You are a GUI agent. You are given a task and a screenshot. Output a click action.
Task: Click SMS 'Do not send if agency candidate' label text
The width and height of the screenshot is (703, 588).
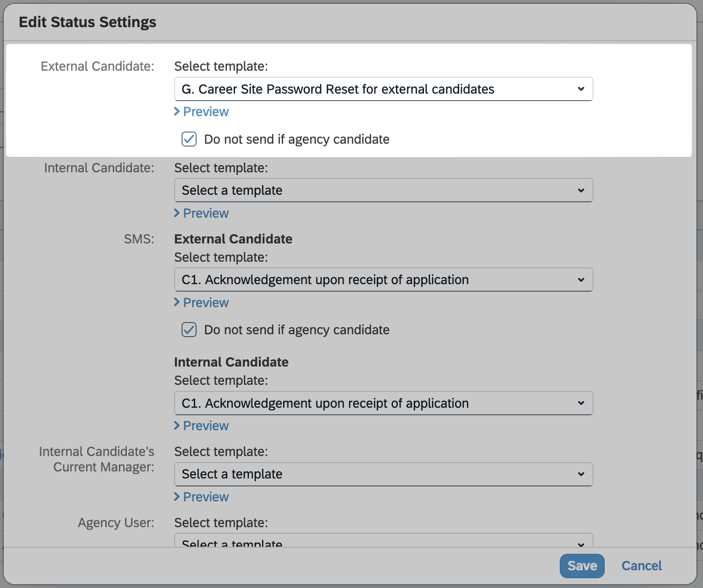(x=297, y=330)
